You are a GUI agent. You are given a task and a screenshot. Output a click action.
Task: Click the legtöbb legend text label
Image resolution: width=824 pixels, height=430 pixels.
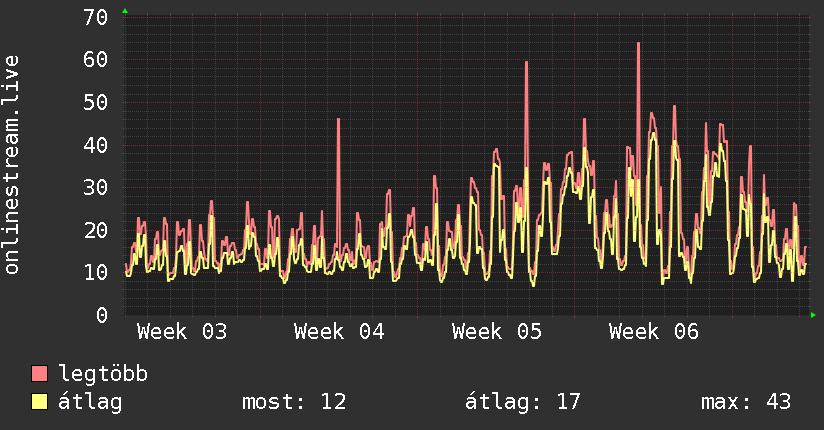point(104,374)
